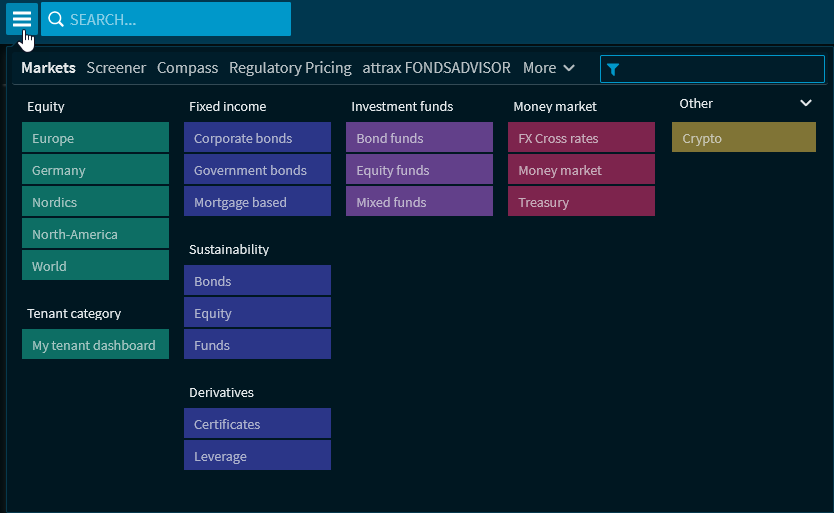This screenshot has height=513, width=834.
Task: Click the filter funnel icon
Action: tap(614, 69)
